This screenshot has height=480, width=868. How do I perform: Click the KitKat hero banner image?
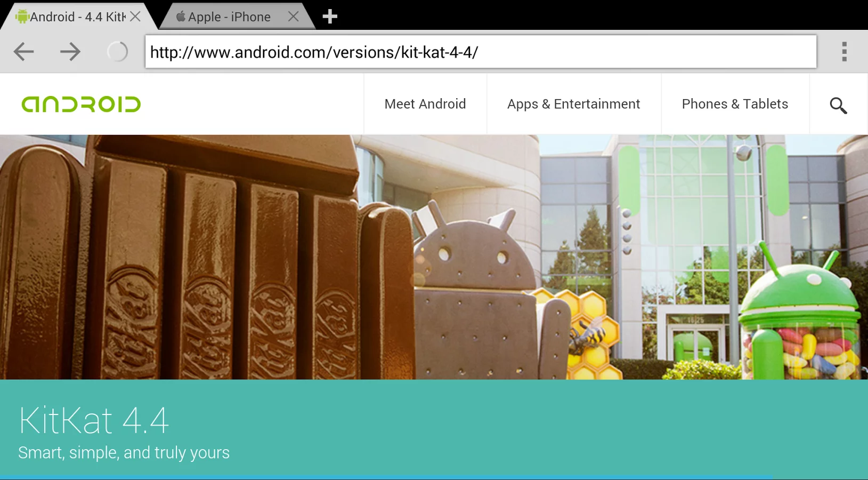(x=434, y=257)
